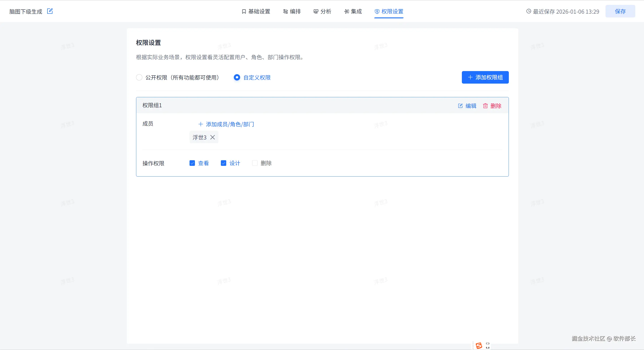Screen dimensions: 644x350
Task: Click the 编辑 pencil icon in 权限组1 header
Action: click(x=460, y=106)
